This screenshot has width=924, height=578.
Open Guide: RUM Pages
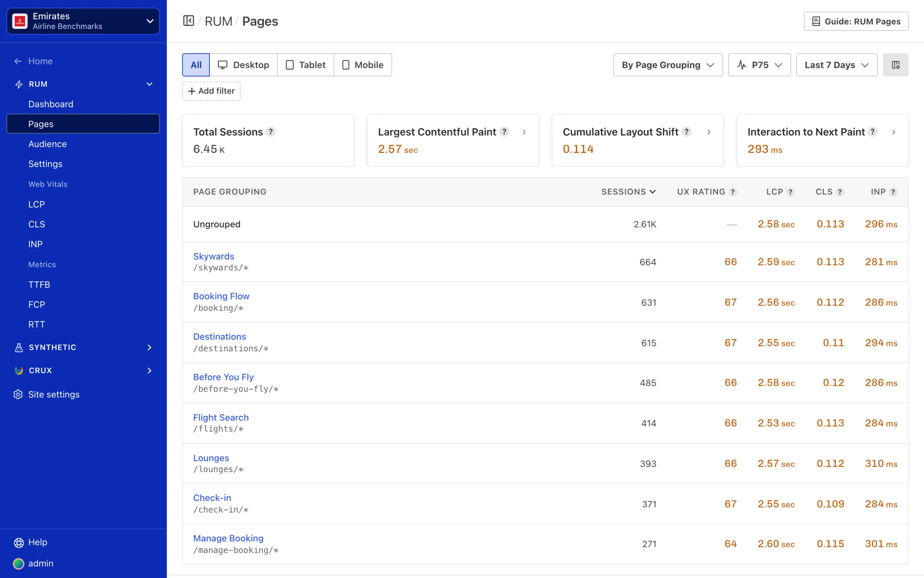click(x=856, y=21)
